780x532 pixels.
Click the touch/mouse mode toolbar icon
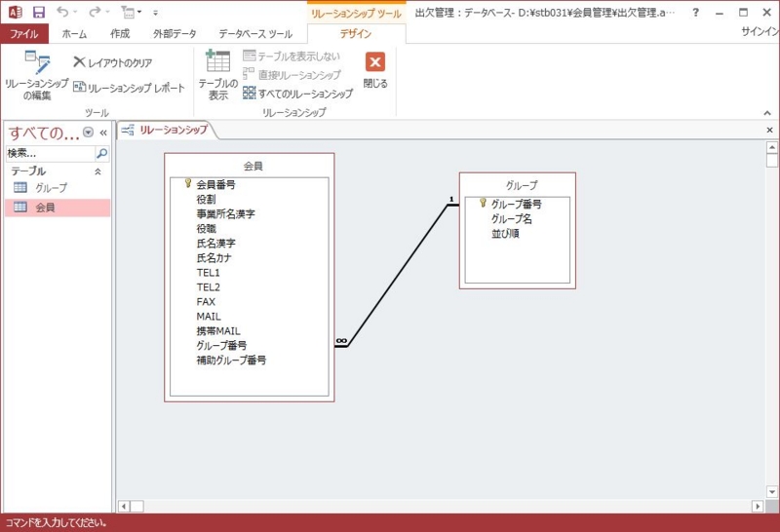click(x=129, y=12)
